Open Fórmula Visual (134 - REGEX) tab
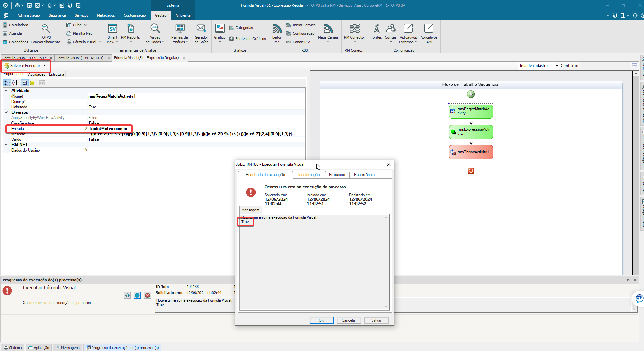The height and width of the screenshot is (351, 644). (x=80, y=58)
